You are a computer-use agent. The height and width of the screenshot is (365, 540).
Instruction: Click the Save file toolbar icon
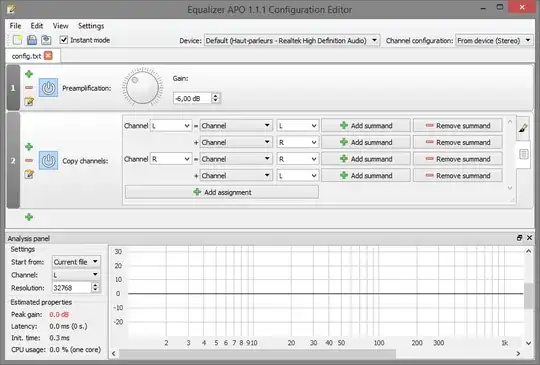tap(32, 40)
